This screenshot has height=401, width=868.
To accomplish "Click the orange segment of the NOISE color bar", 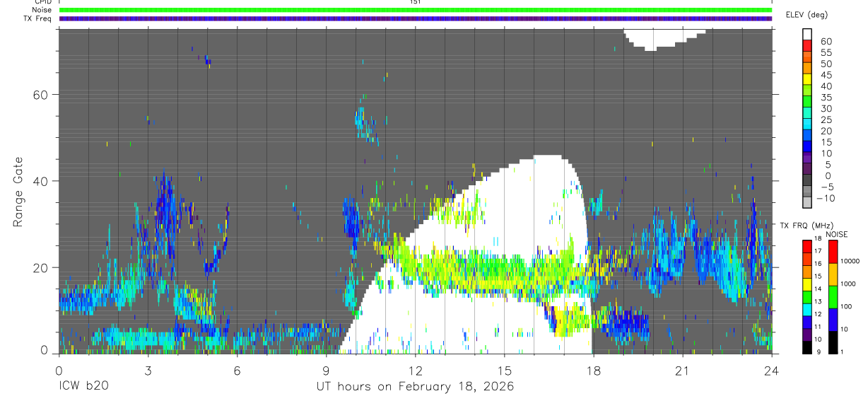I will [833, 274].
